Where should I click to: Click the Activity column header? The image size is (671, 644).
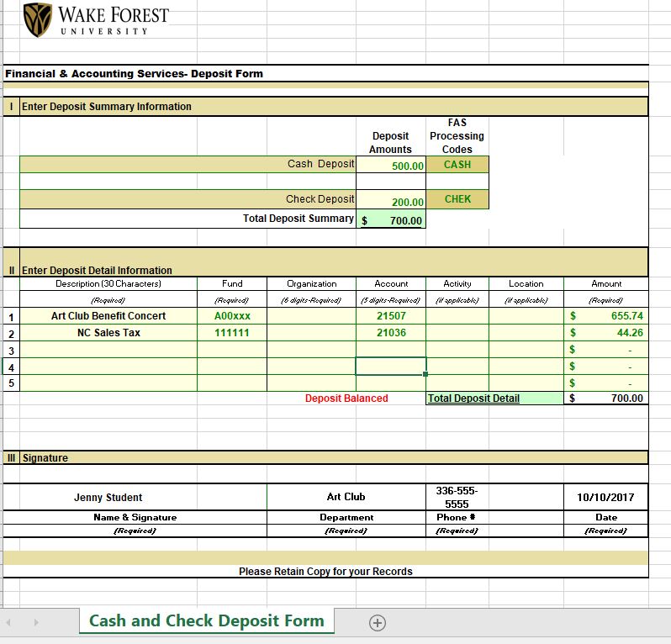coord(457,283)
